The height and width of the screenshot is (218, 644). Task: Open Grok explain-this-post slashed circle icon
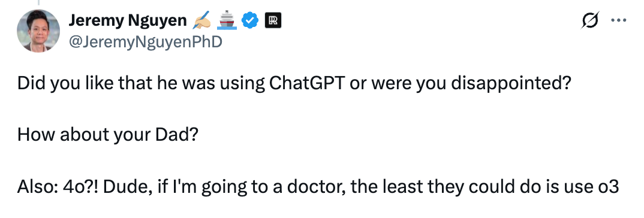590,20
